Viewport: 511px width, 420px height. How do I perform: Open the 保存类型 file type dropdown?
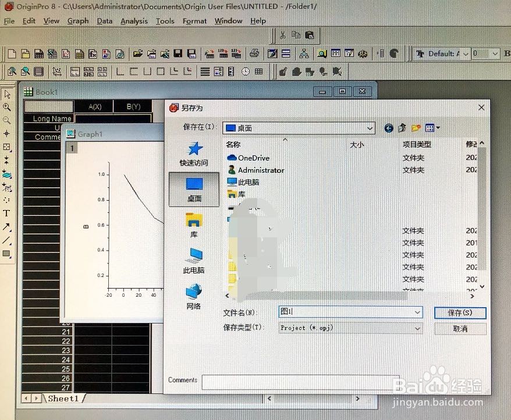(417, 328)
